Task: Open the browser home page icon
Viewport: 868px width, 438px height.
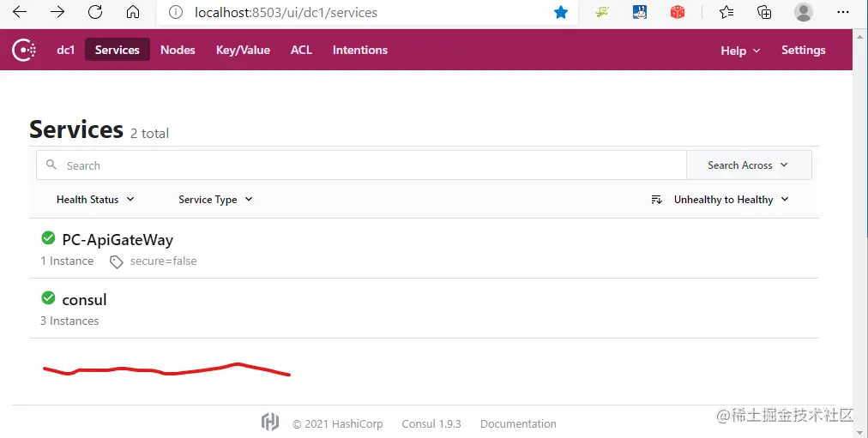Action: pos(133,12)
